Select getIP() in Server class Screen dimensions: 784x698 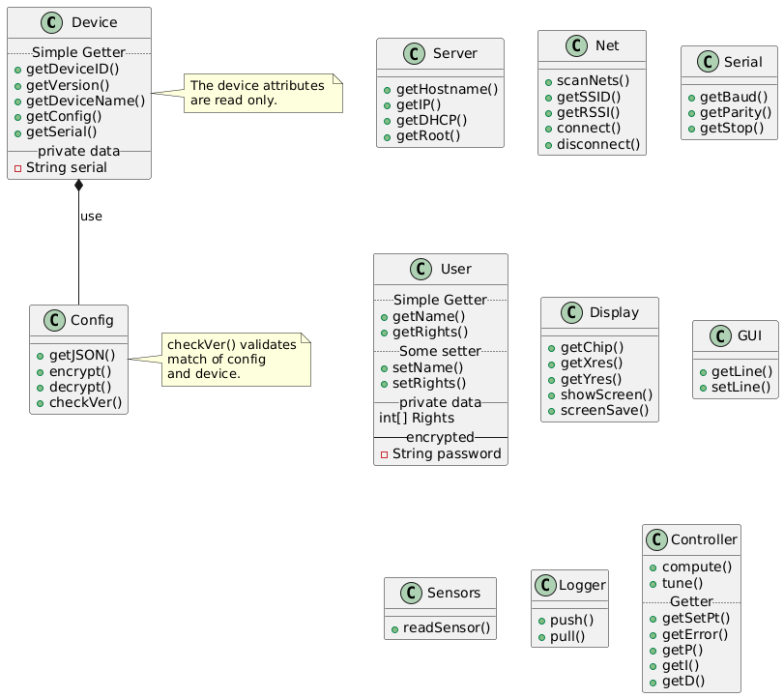pyautogui.click(x=419, y=105)
